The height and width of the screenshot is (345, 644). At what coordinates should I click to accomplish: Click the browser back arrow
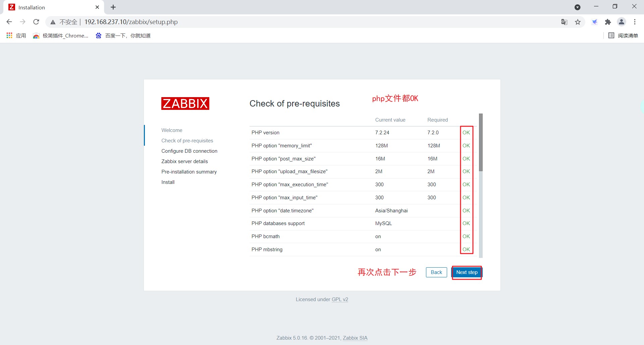(x=9, y=22)
